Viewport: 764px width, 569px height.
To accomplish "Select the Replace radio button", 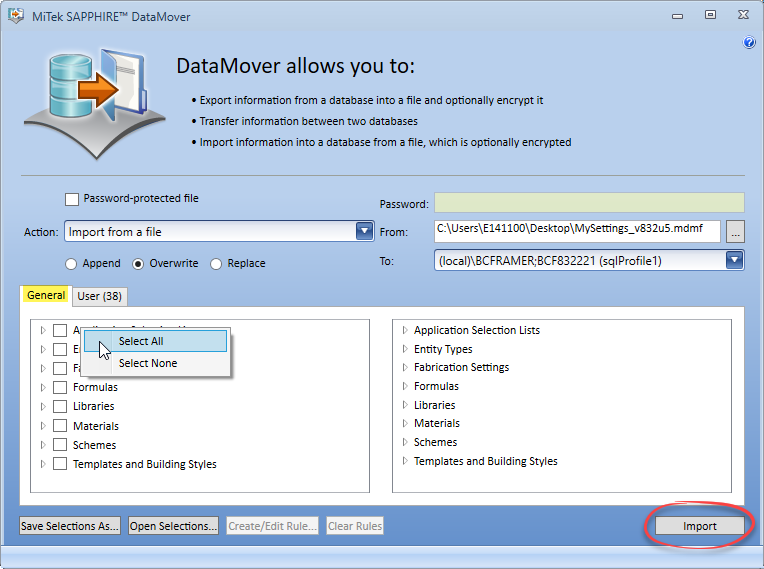I will [216, 264].
